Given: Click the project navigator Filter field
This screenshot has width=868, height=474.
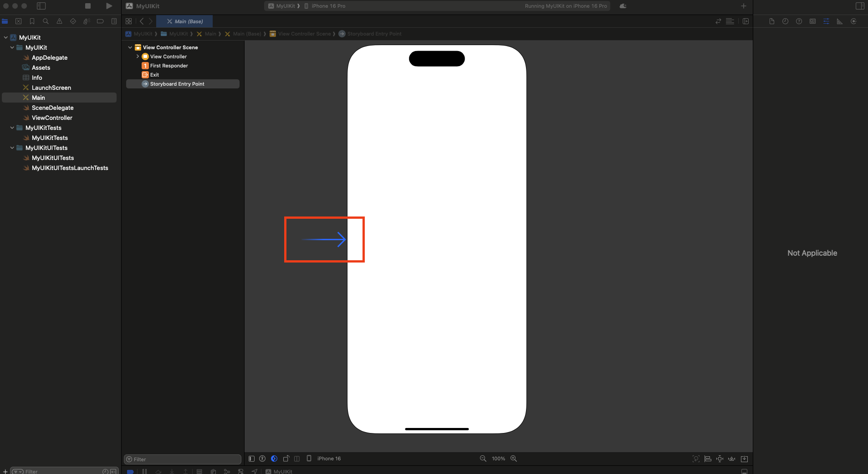Looking at the screenshot, I should (x=64, y=471).
